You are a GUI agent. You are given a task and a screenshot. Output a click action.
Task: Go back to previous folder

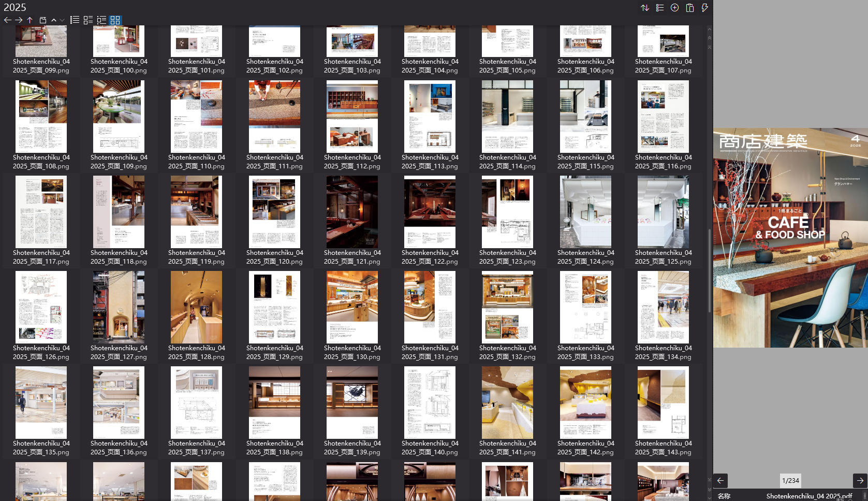click(x=7, y=20)
